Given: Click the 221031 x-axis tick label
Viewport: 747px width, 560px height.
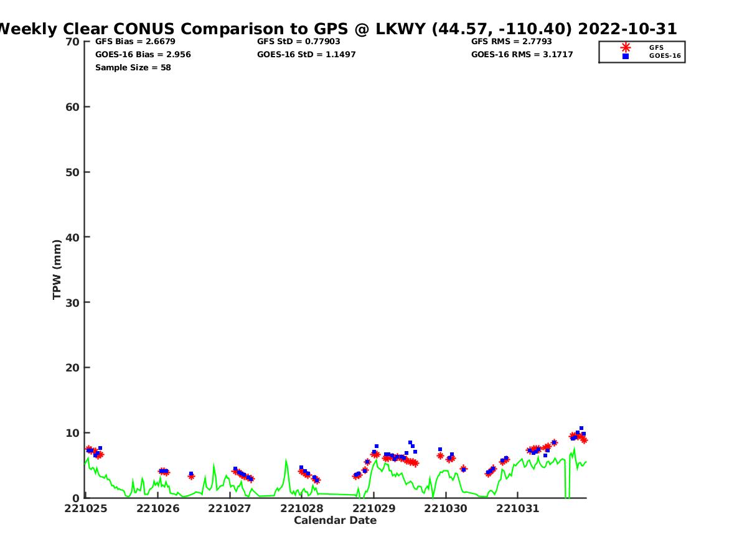Looking at the screenshot, I should coord(517,508).
